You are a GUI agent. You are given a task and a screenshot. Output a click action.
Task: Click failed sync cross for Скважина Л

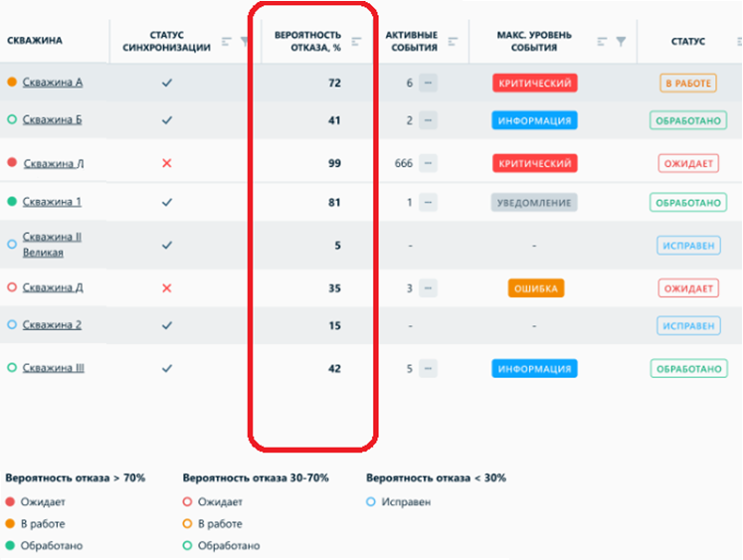click(x=167, y=163)
